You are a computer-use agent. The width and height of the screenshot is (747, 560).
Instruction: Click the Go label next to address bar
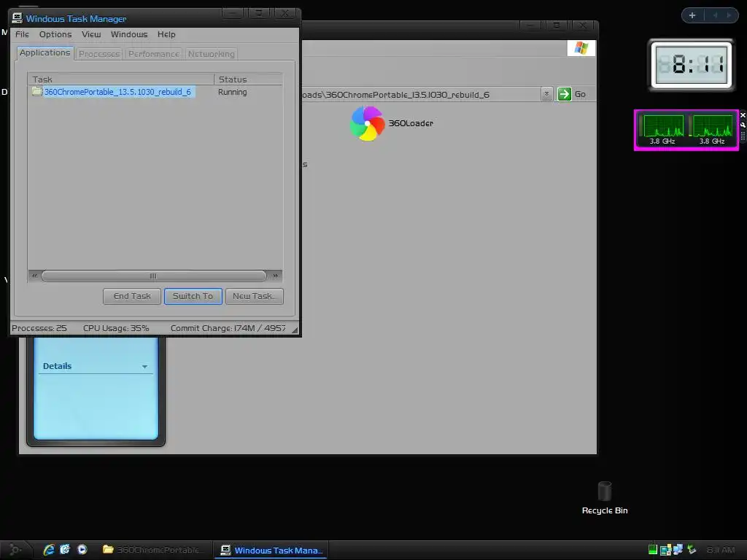point(580,94)
